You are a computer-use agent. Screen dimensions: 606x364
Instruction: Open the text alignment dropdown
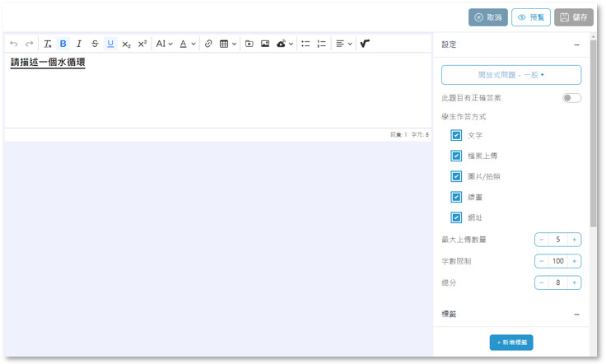[x=343, y=44]
